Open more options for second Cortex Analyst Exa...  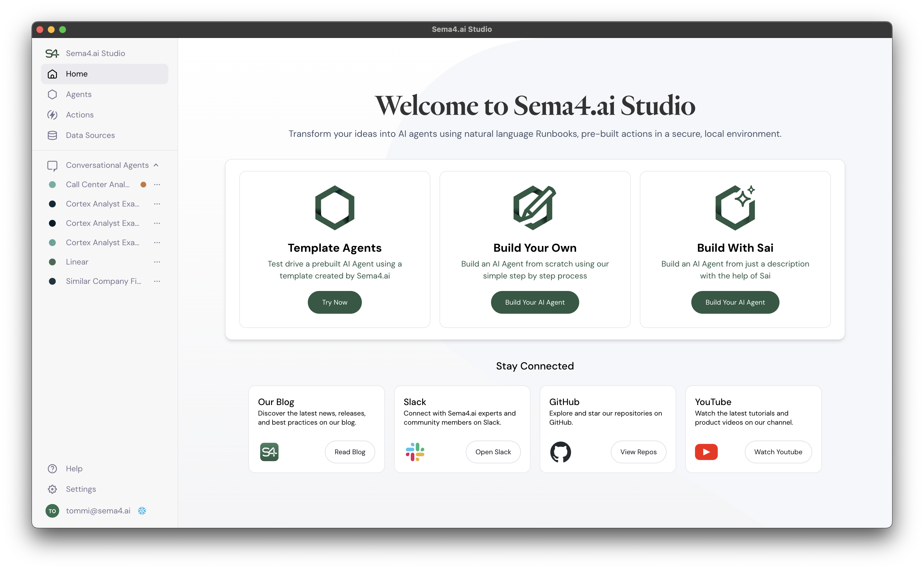coord(157,223)
